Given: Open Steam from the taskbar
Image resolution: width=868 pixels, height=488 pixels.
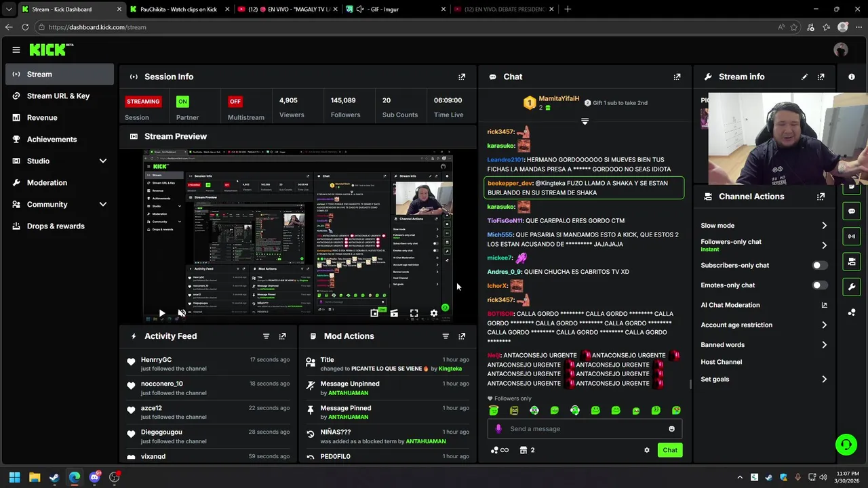Looking at the screenshot, I should (54, 477).
